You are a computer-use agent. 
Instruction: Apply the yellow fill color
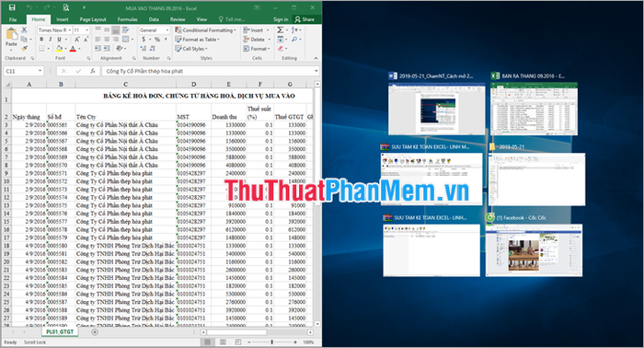click(59, 49)
